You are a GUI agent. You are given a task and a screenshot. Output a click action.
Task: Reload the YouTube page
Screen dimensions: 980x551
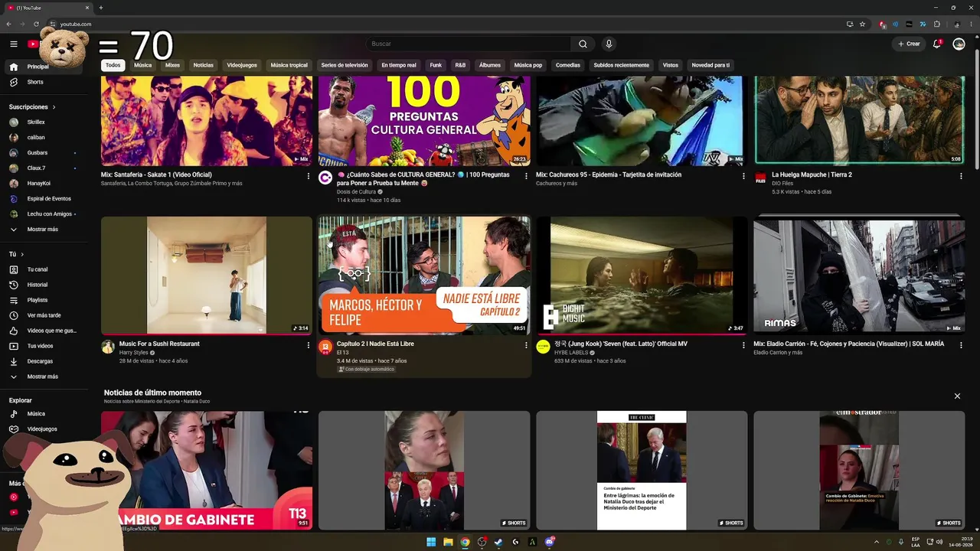(36, 24)
